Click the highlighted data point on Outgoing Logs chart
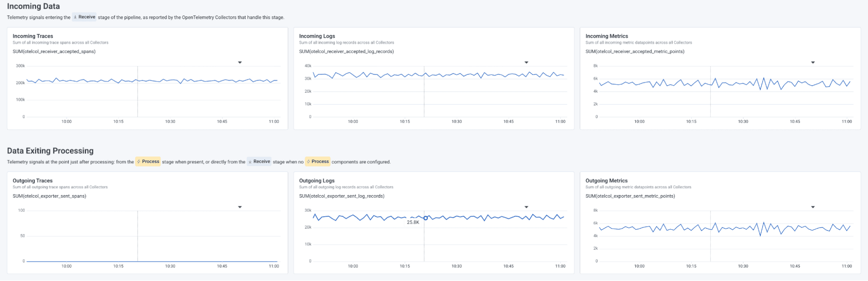The width and height of the screenshot is (868, 281). tap(426, 218)
